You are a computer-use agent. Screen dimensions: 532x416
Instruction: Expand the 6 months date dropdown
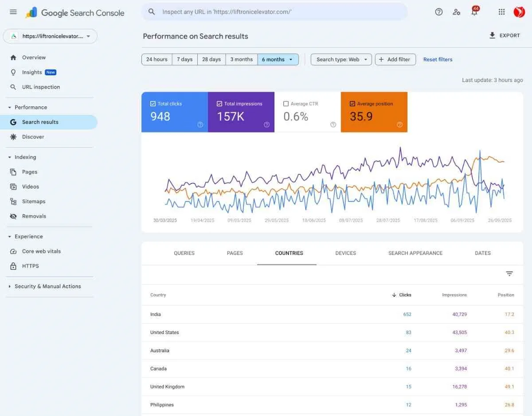tap(278, 59)
